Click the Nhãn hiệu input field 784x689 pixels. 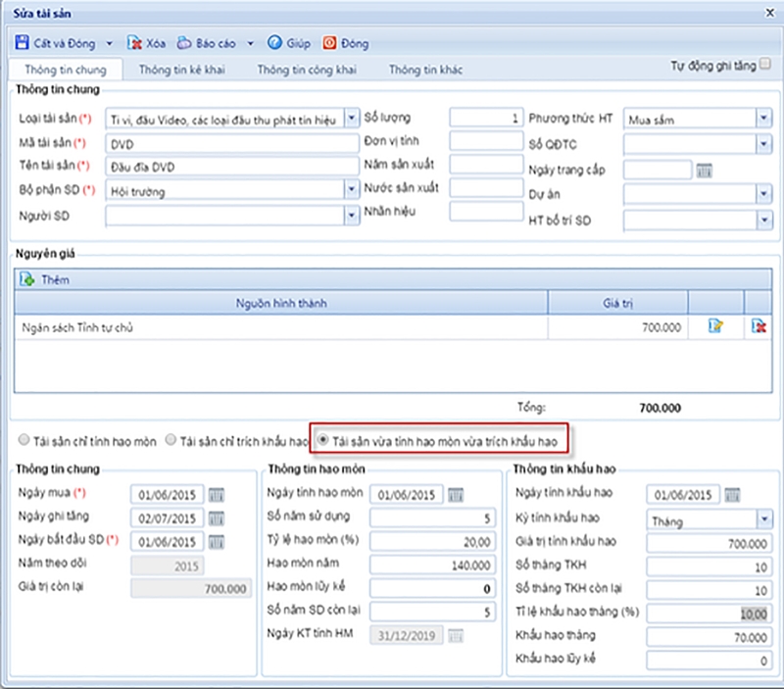486,211
